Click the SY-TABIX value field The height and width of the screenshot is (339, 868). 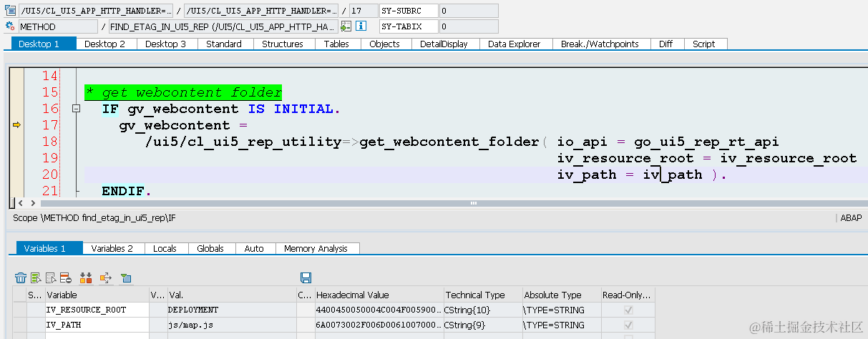point(469,26)
